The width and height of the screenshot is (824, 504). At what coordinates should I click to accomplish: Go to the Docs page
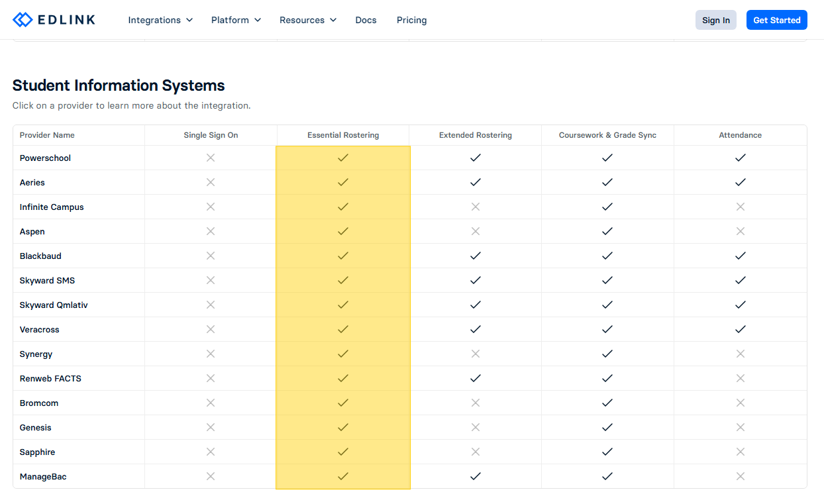point(366,20)
